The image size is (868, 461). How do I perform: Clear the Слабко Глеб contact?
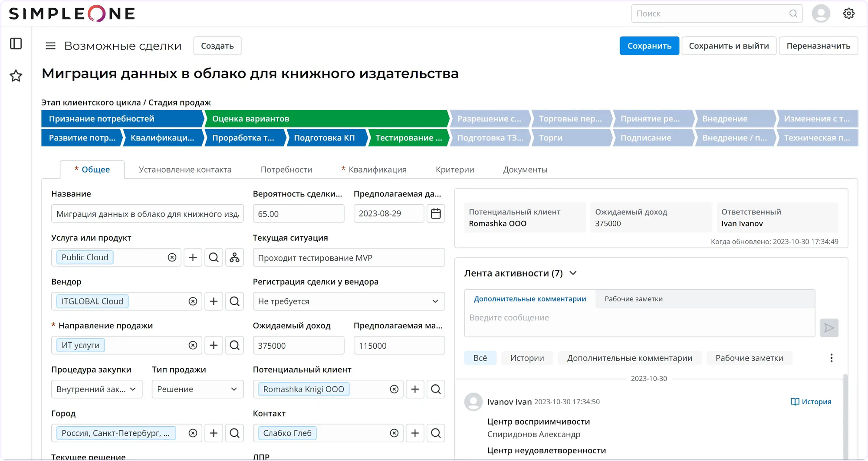394,433
